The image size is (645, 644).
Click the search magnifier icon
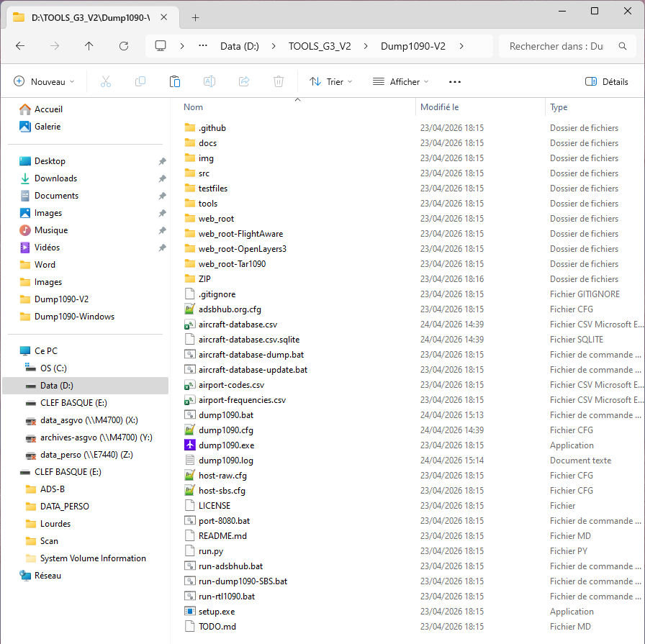pyautogui.click(x=623, y=46)
